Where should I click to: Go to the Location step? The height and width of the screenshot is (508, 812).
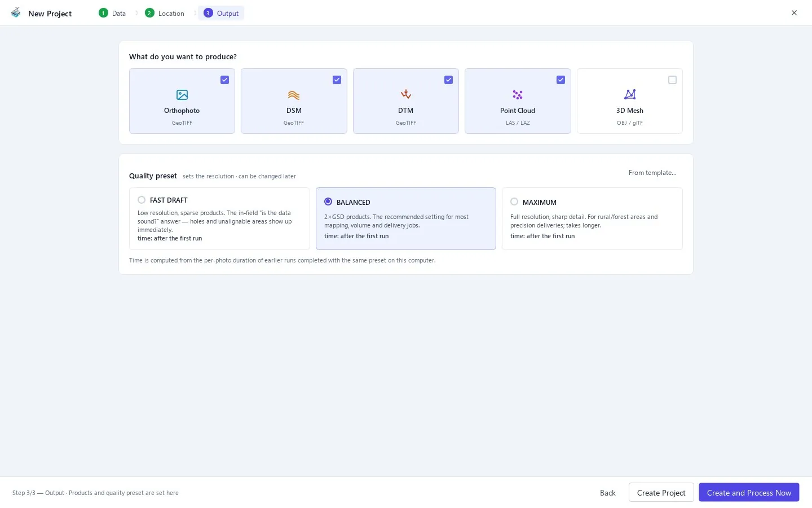click(165, 13)
